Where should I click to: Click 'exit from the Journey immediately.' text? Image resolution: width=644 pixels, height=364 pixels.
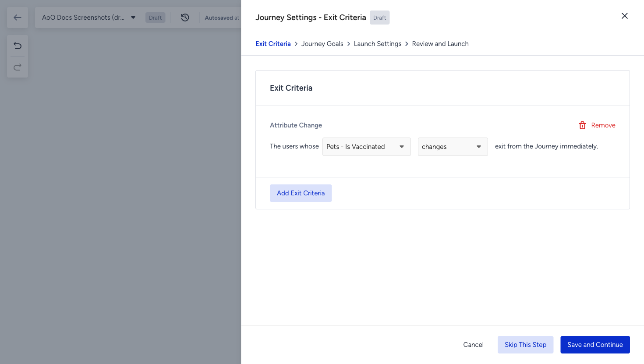(x=547, y=146)
